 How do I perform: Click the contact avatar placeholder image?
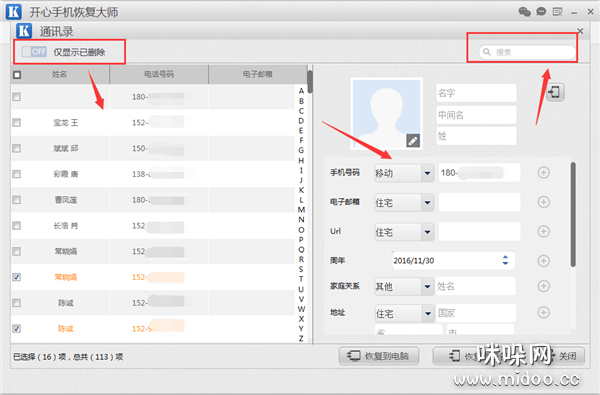(x=386, y=113)
